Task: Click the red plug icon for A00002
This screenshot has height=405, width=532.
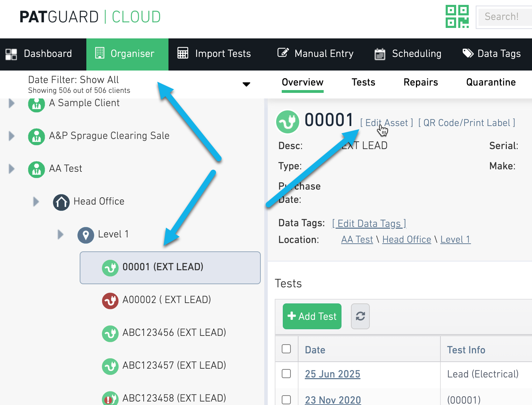Action: pos(110,301)
